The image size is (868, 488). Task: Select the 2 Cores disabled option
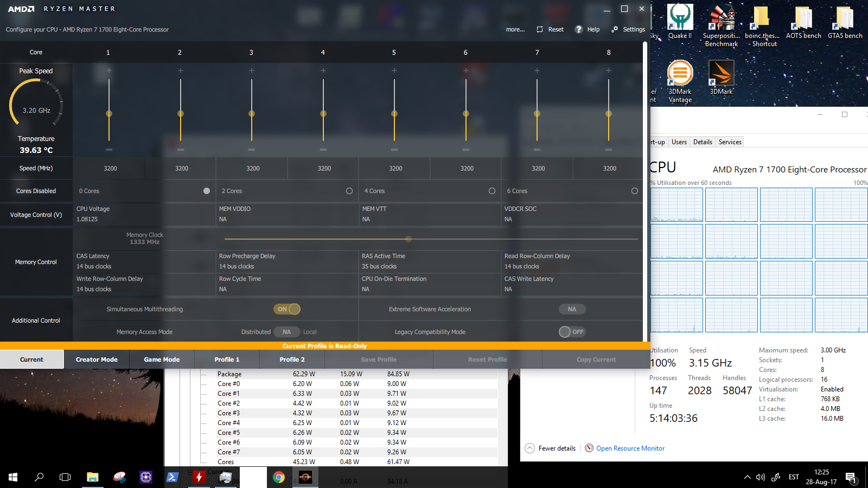click(x=349, y=191)
